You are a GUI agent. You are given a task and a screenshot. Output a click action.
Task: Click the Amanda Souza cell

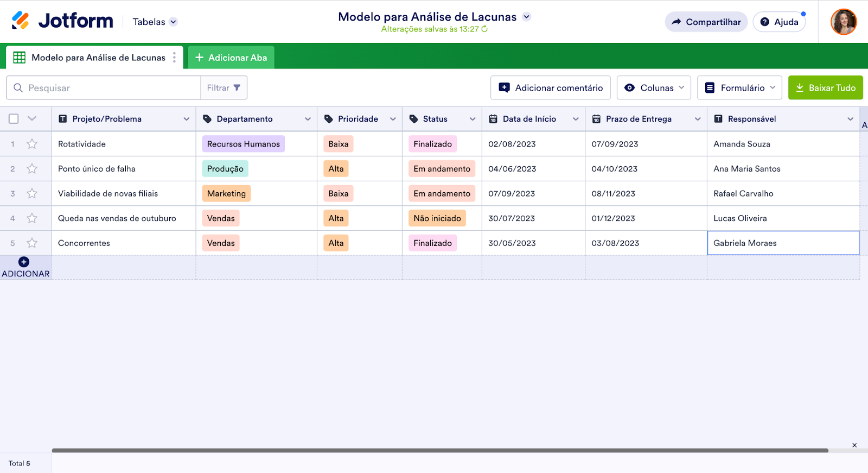pyautogui.click(x=783, y=144)
